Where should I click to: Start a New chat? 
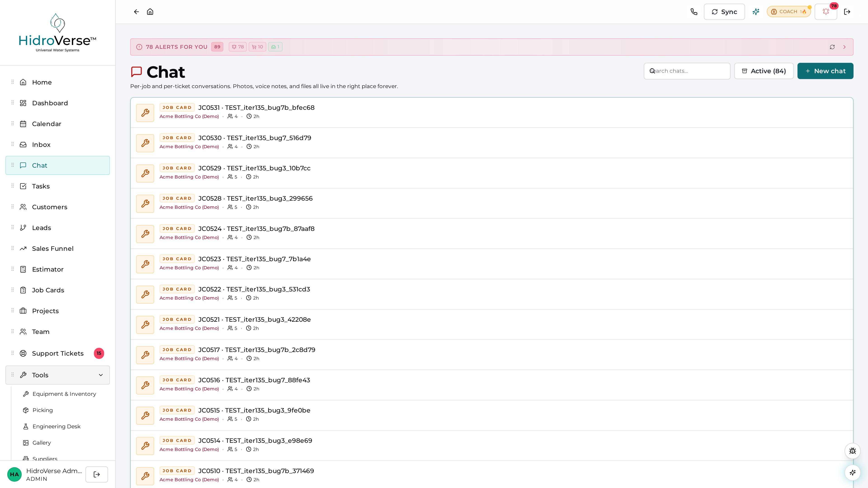(x=825, y=71)
